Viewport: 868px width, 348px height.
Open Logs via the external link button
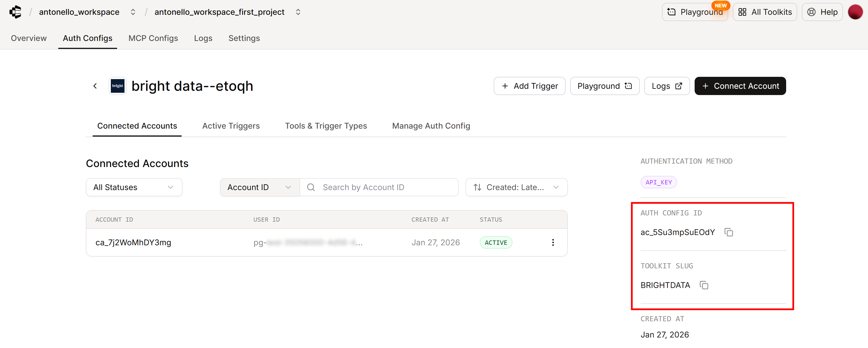point(666,86)
